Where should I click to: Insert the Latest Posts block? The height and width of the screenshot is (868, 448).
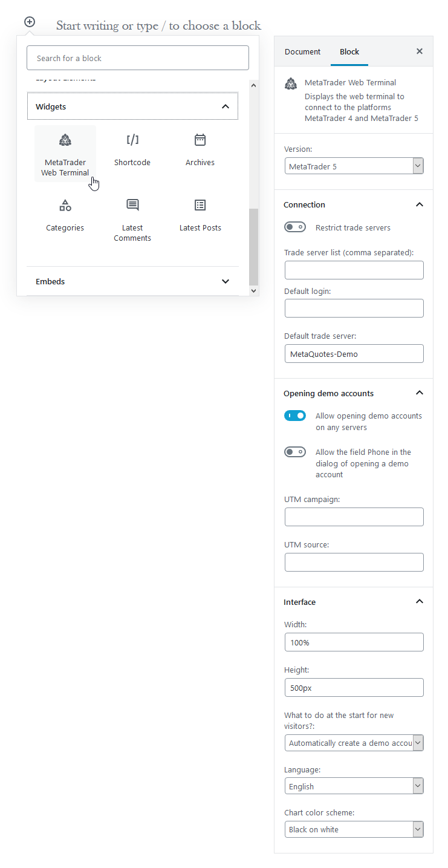point(200,215)
